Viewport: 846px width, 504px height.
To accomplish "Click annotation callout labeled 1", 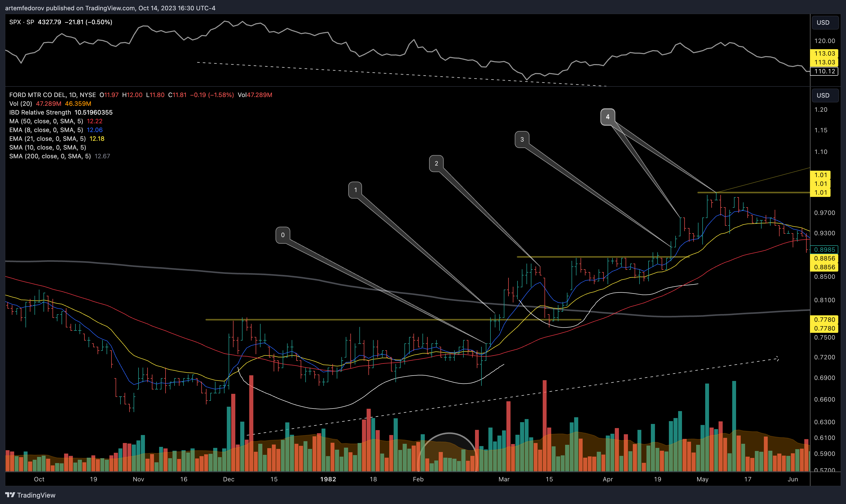I will coord(355,190).
